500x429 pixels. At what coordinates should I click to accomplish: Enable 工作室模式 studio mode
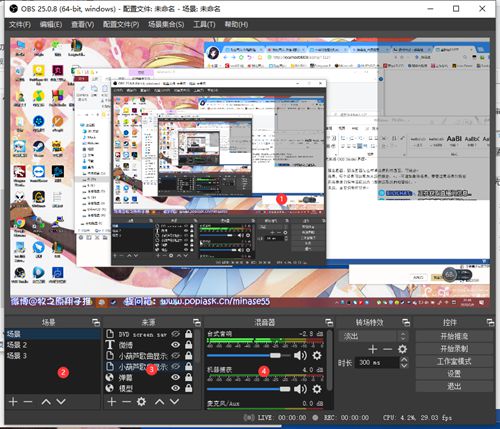coord(454,361)
